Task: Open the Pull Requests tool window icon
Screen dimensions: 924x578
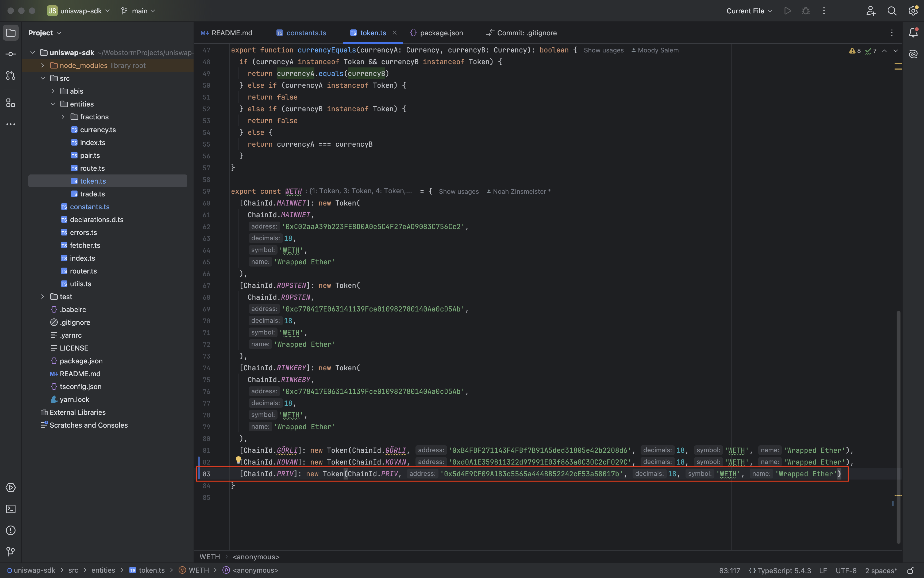Action: (11, 76)
